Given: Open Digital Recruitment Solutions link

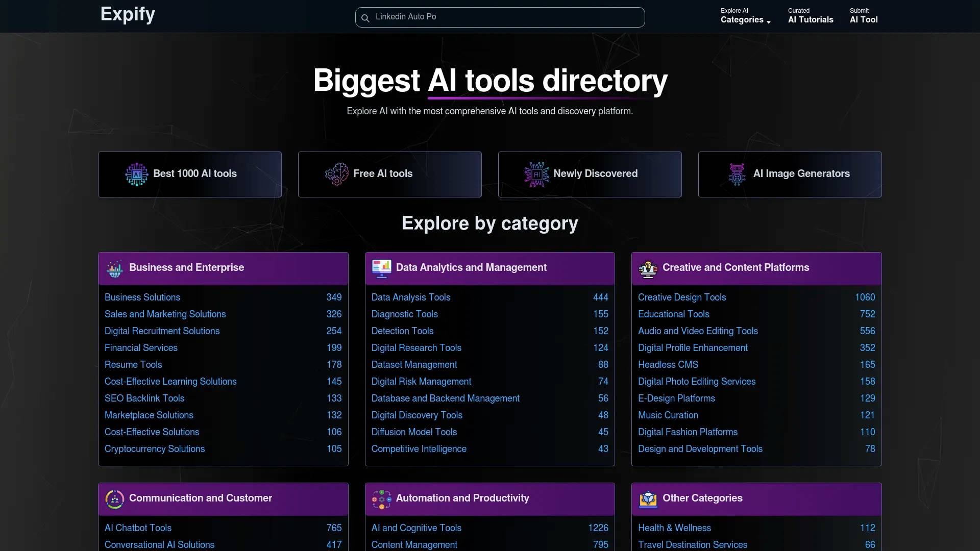Looking at the screenshot, I should (x=162, y=331).
